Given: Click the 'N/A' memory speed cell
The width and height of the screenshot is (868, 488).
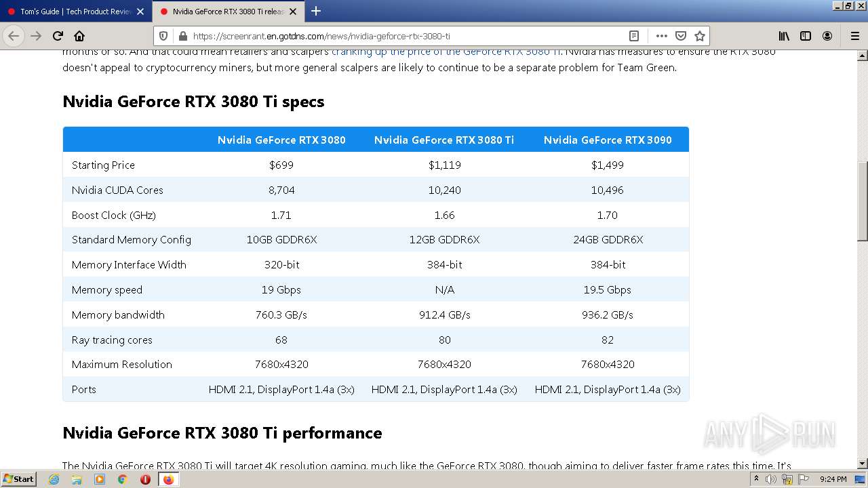Looking at the screenshot, I should pyautogui.click(x=445, y=290).
